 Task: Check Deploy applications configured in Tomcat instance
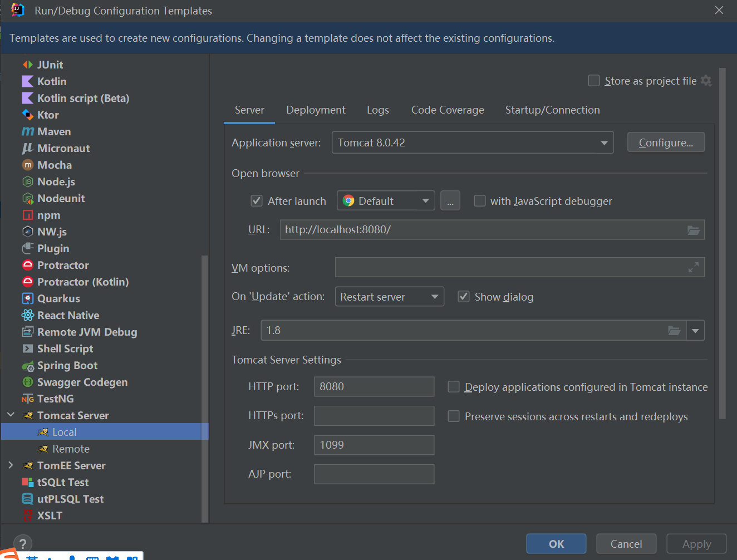454,387
